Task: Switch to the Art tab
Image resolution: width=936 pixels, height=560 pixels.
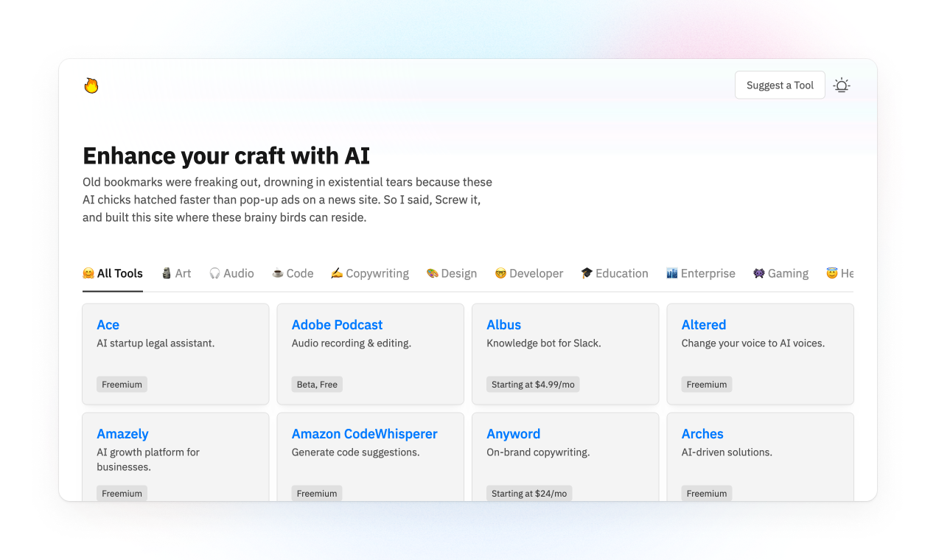Action: coord(176,273)
